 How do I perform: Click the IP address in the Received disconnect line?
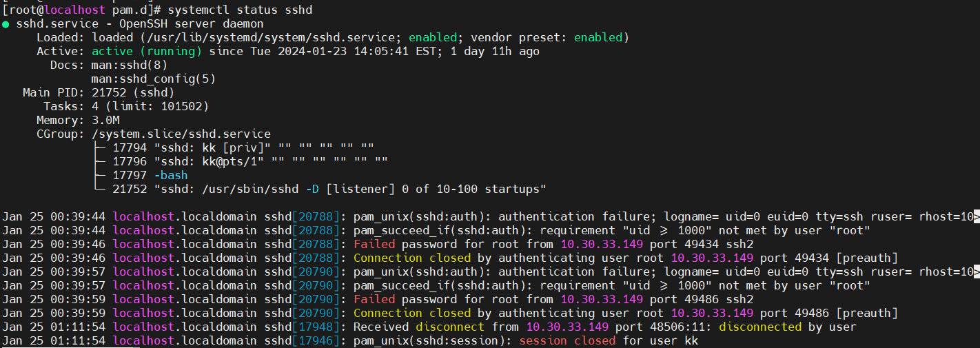[567, 327]
